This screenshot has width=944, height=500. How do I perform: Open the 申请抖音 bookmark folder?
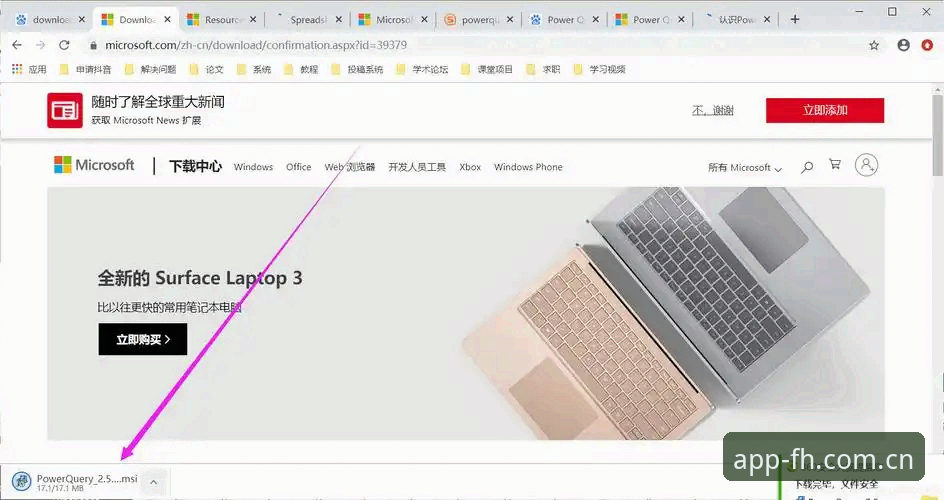[85, 69]
